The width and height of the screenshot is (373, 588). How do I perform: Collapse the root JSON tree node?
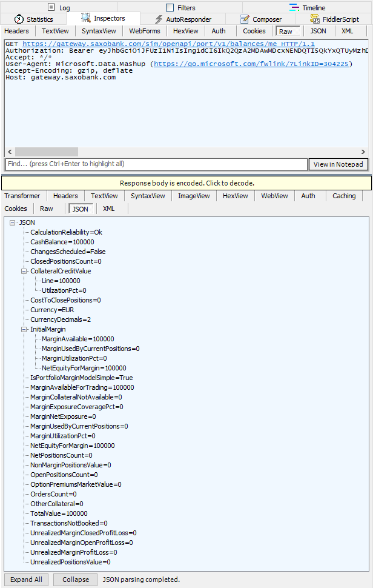pos(13,223)
